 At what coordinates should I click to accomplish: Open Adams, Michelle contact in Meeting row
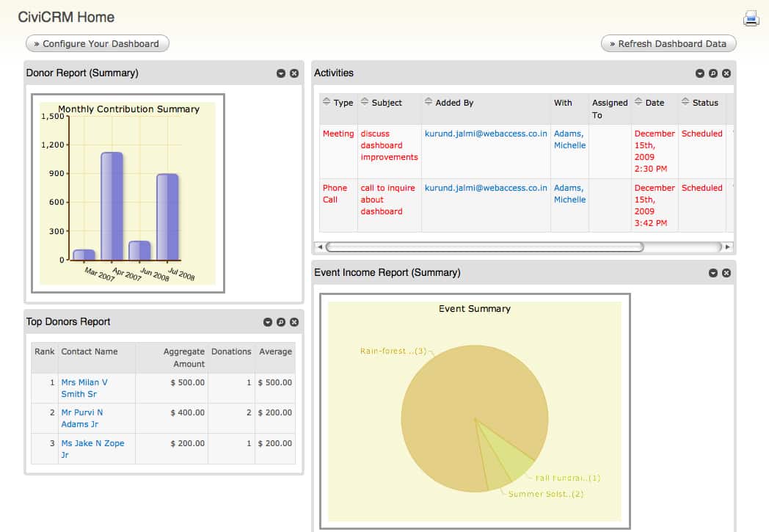coord(569,139)
